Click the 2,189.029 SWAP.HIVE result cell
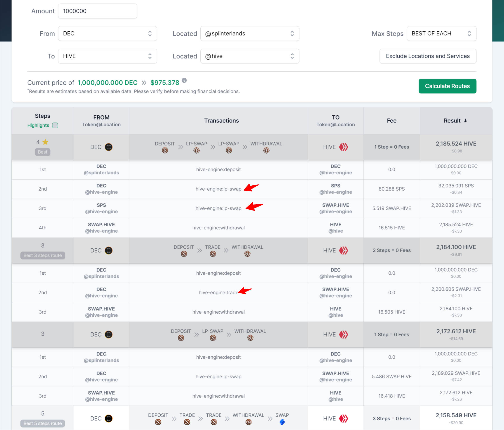504x430 pixels. tap(456, 376)
